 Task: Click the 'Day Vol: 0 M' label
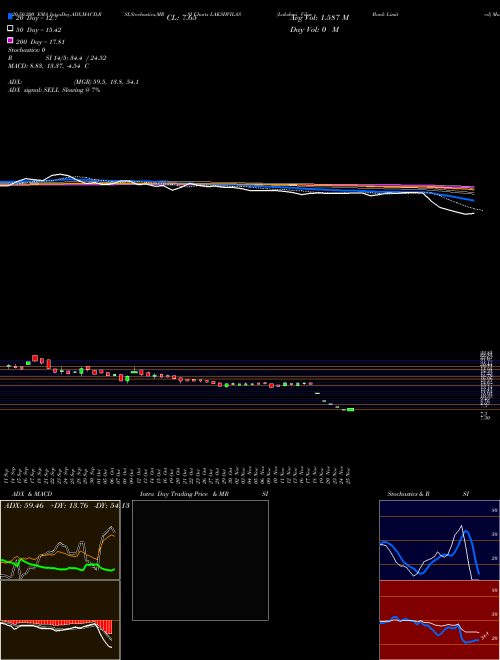314,30
